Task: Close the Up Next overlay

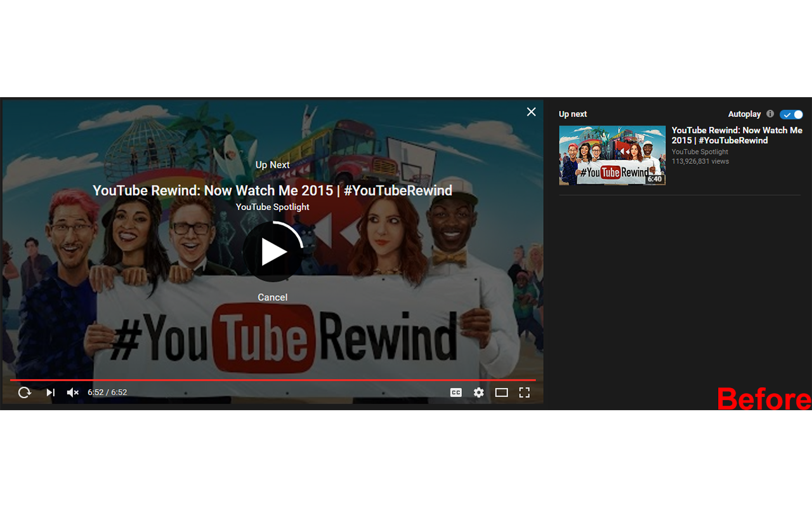Action: pos(531,112)
